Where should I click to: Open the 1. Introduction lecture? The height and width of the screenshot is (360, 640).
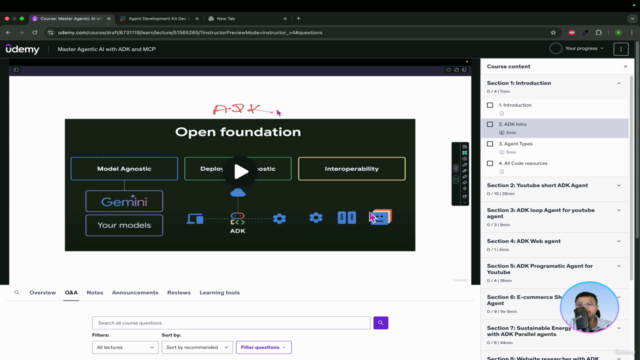[515, 105]
